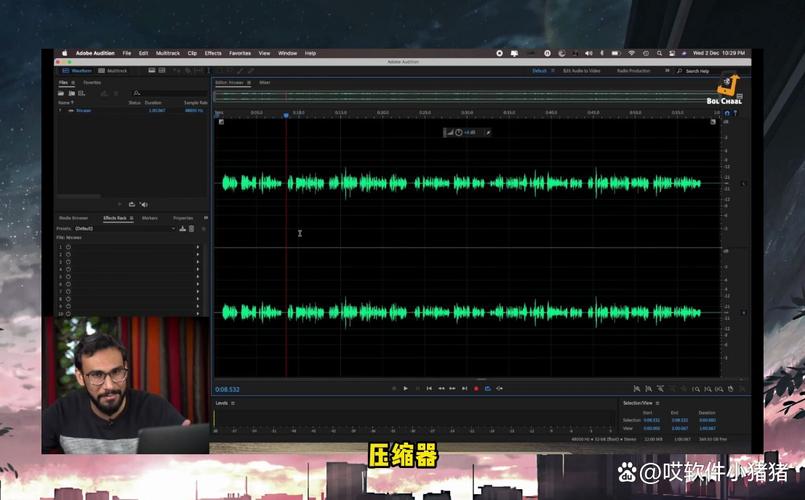Switch to Radio Production workspace

coord(634,71)
